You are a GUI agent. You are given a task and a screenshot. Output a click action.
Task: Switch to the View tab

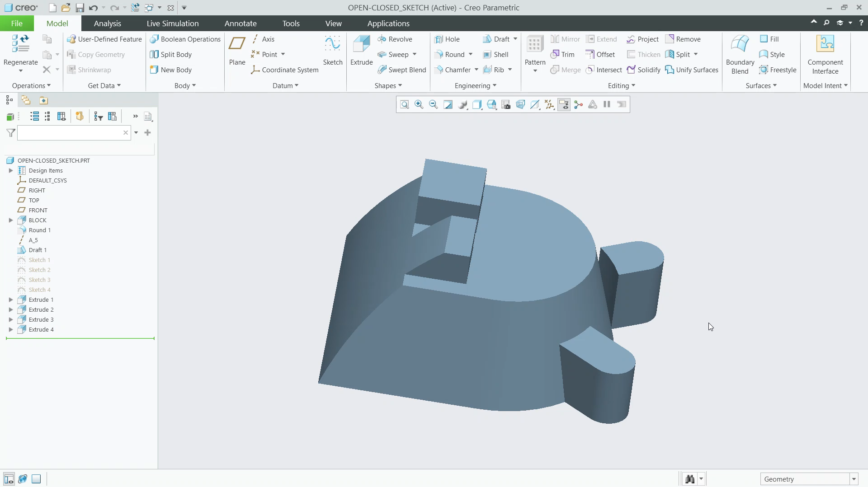[x=333, y=23]
